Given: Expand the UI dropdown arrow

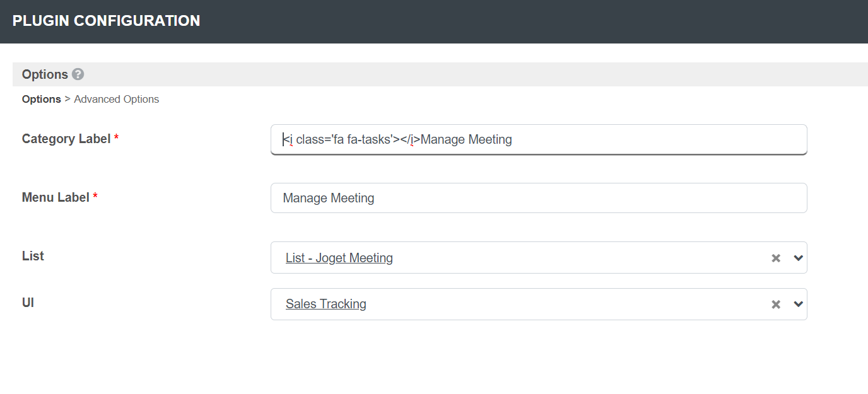Looking at the screenshot, I should [798, 304].
